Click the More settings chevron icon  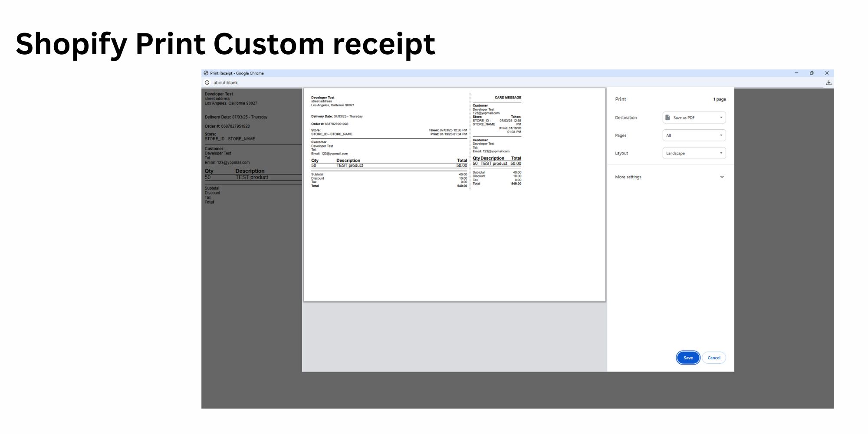(722, 177)
